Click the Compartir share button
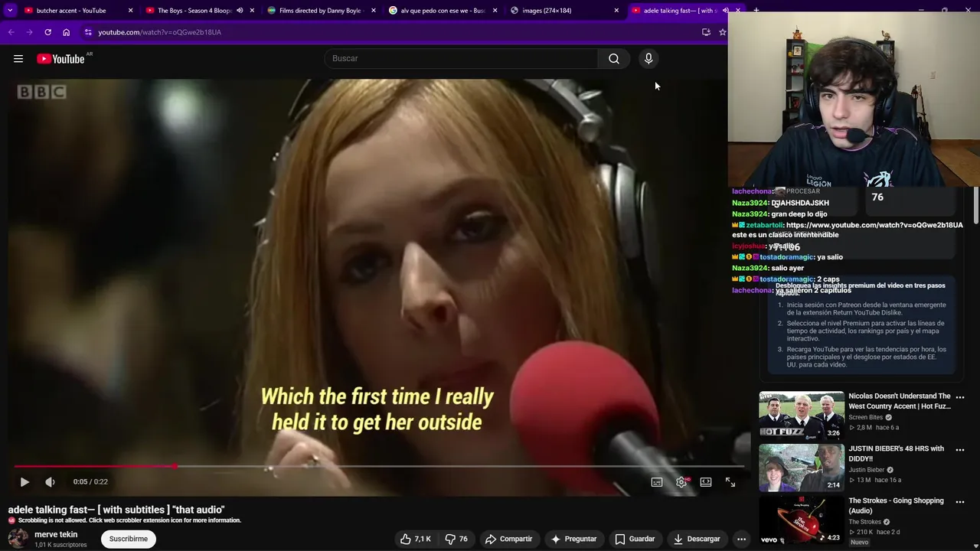Image resolution: width=980 pixels, height=551 pixels. click(x=509, y=539)
